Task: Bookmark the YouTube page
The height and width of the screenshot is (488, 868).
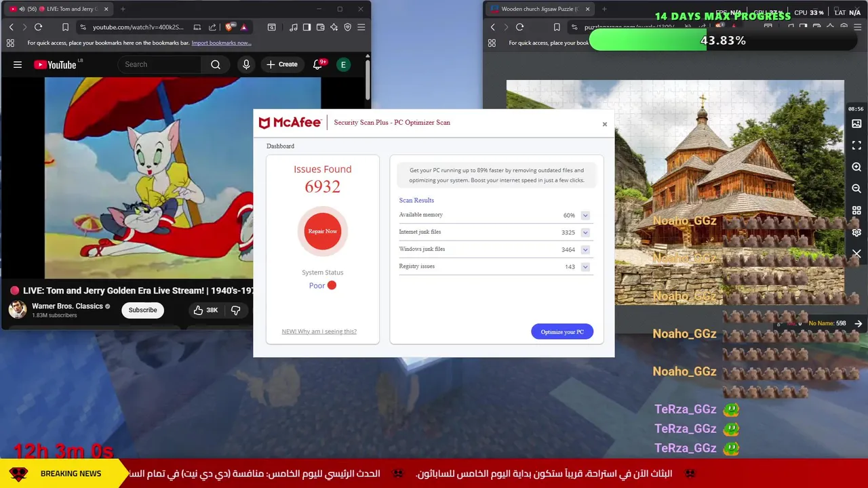Action: point(65,27)
